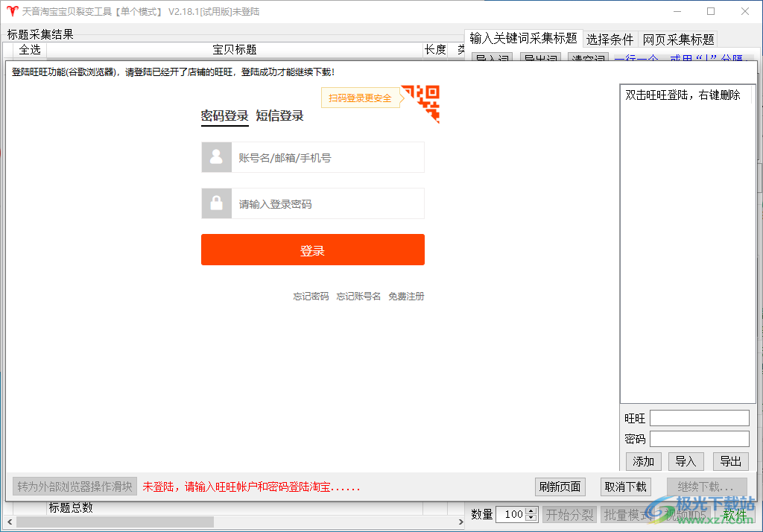
Task: Click right arrow of horizontal scrollbar
Action: pyautogui.click(x=460, y=522)
